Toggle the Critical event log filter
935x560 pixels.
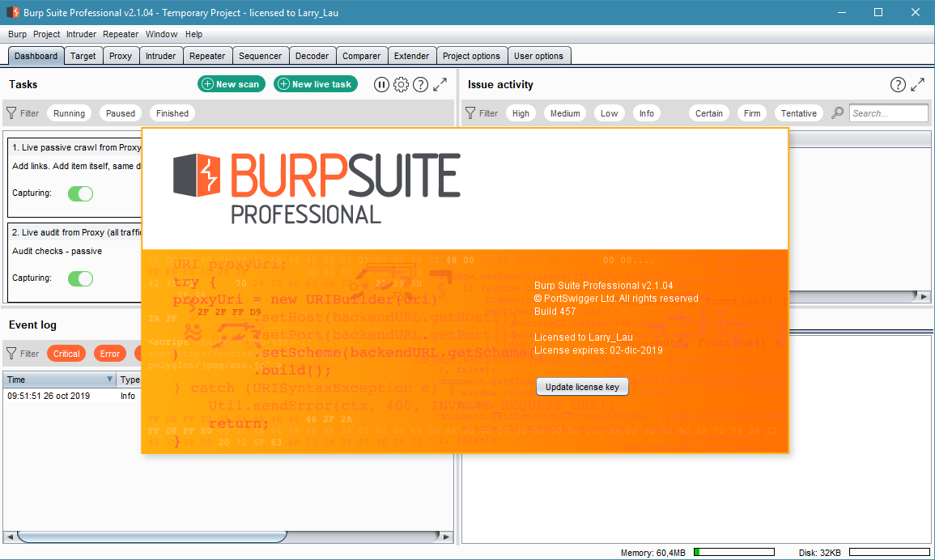pyautogui.click(x=66, y=354)
